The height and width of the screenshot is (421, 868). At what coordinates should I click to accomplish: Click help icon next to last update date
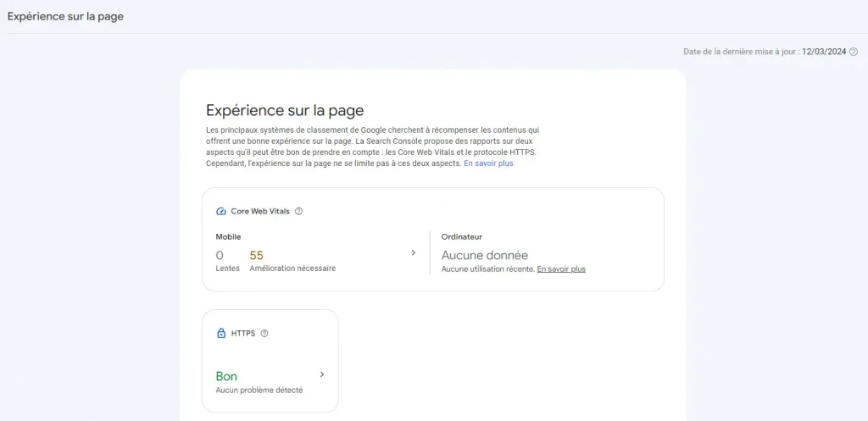click(854, 52)
